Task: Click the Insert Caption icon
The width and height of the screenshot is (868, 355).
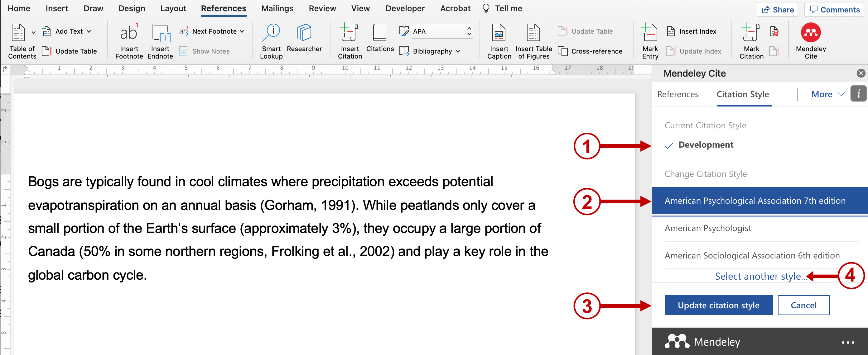Action: tap(499, 33)
